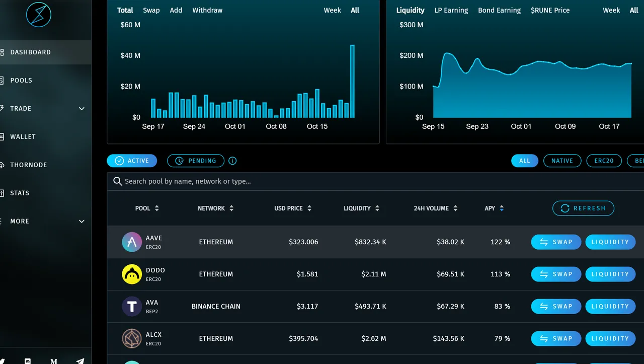
Task: Click AAVE price $323.006
Action: tap(303, 242)
